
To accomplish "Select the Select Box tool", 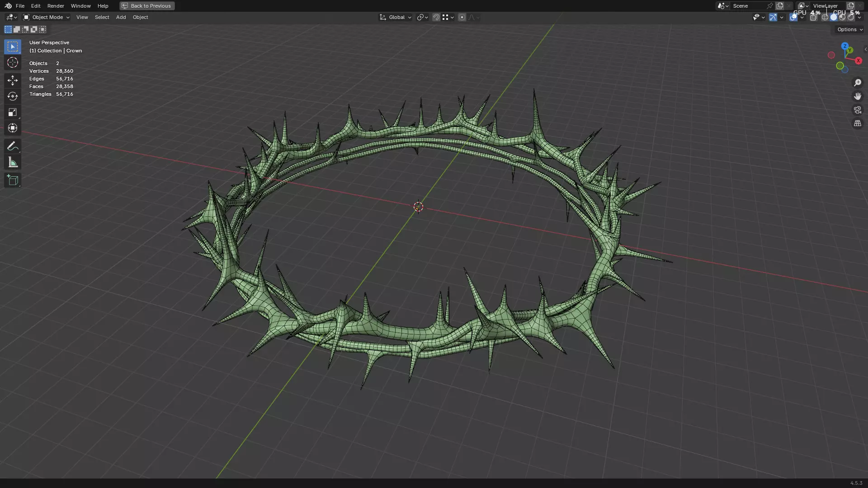I will (x=13, y=47).
